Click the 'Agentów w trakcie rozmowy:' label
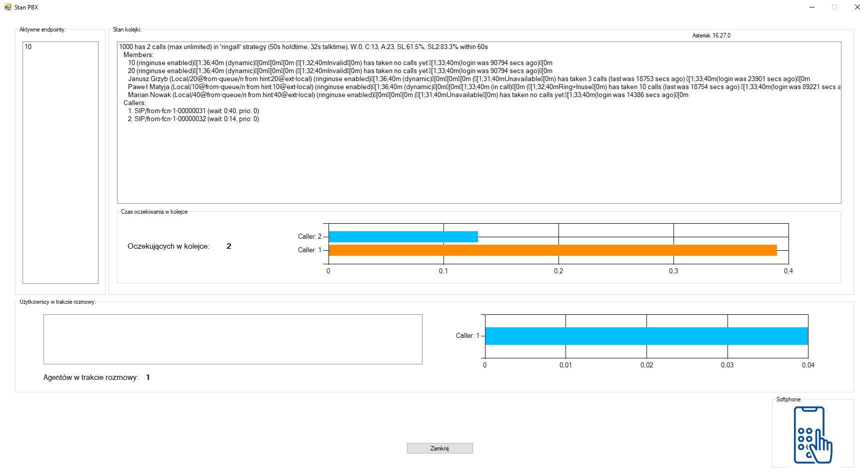This screenshot has height=474, width=868. [x=91, y=377]
